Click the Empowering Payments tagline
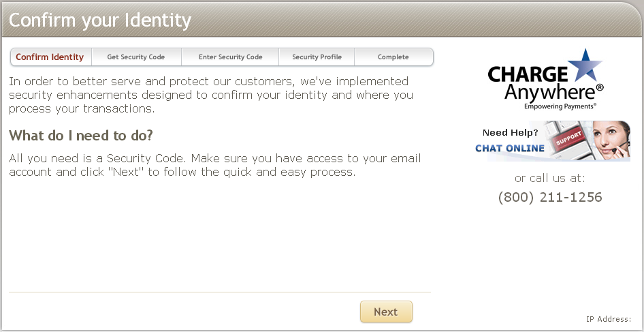Viewport: 644px width, 332px height. [x=560, y=106]
